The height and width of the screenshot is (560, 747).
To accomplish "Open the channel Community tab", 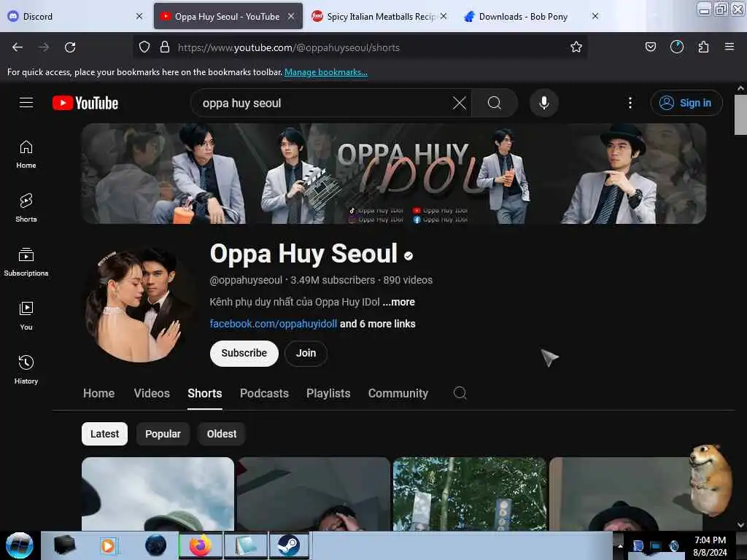I will (398, 393).
